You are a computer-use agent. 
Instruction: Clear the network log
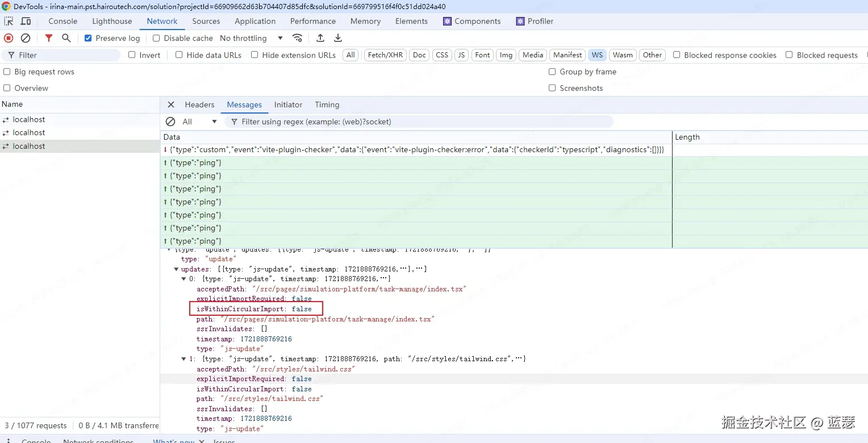pyautogui.click(x=26, y=38)
